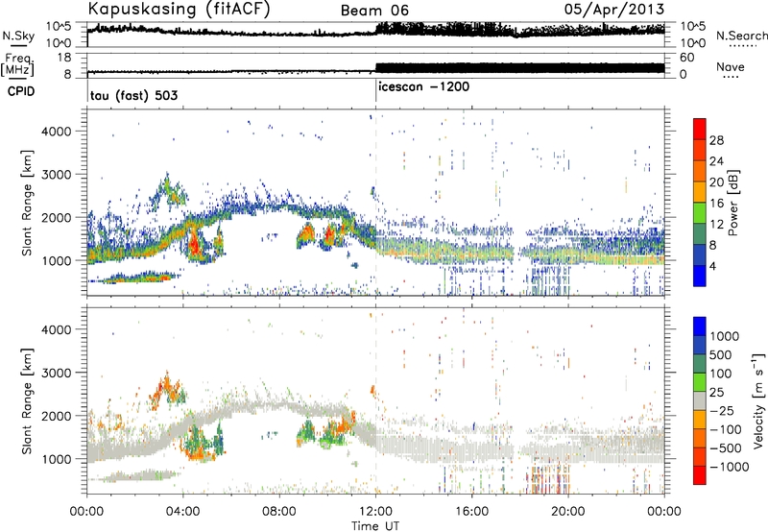Screen dimensions: 768x532
Task: Select the 'N.Search' legend label
Action: [x=742, y=36]
